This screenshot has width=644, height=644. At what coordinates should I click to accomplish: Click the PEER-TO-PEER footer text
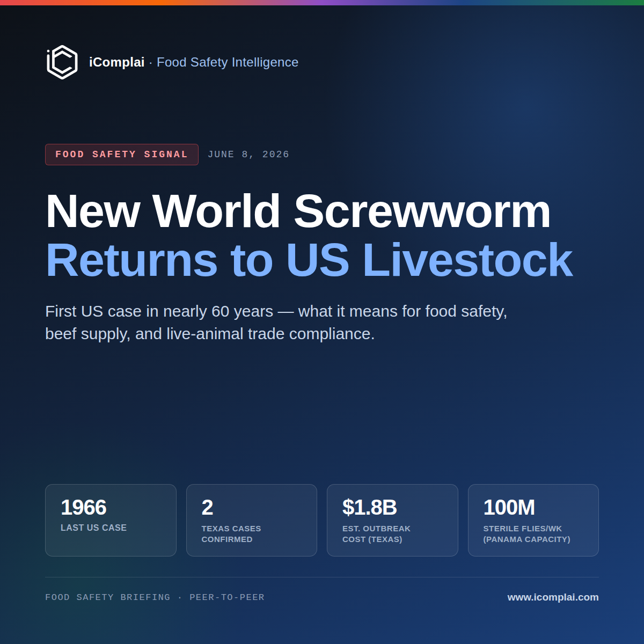point(227,597)
